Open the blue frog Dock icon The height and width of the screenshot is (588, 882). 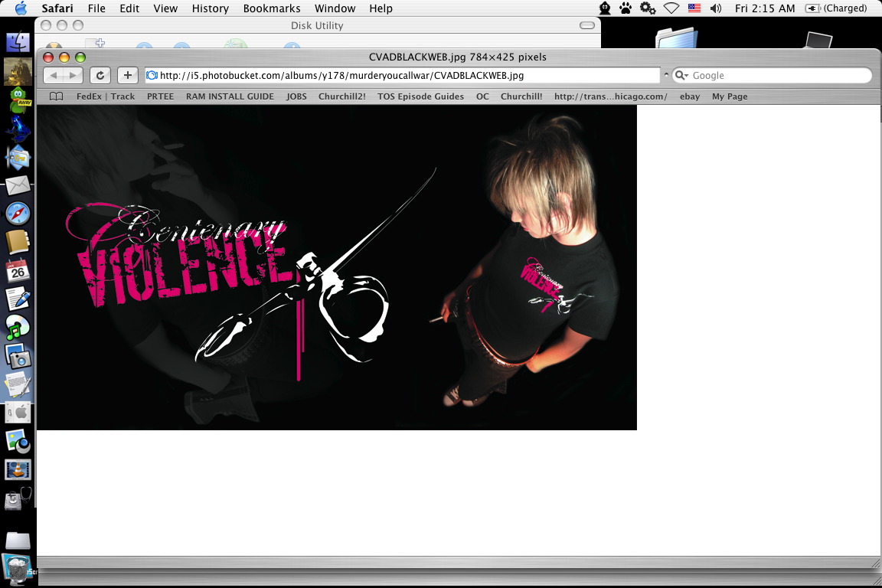click(18, 129)
